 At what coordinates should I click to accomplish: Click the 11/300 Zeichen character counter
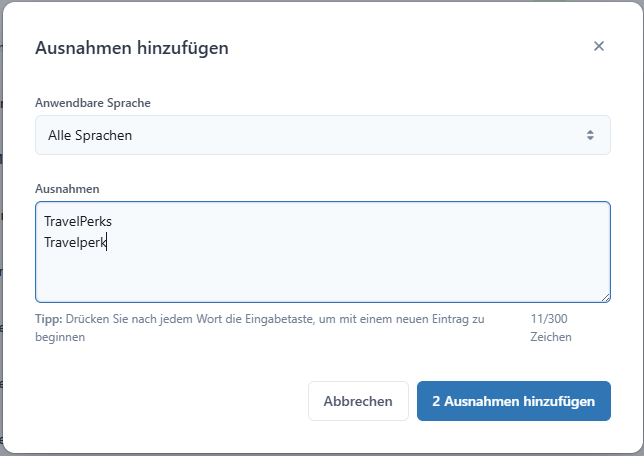tap(551, 328)
